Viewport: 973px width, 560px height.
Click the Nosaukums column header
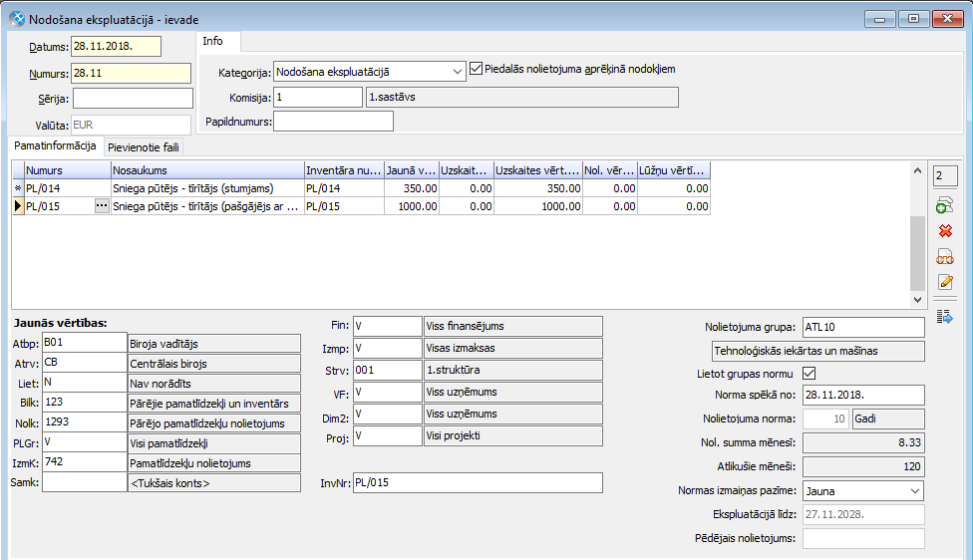click(x=208, y=170)
